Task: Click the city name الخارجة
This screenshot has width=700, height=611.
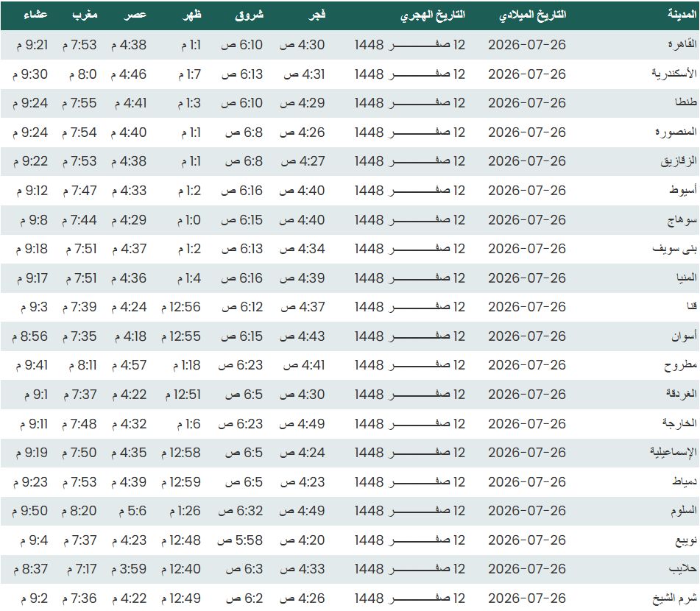Action: coord(679,423)
